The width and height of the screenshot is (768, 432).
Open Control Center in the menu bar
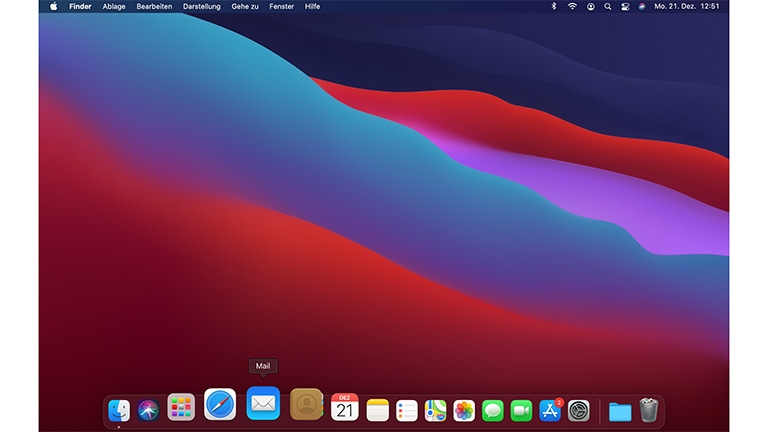pos(625,6)
